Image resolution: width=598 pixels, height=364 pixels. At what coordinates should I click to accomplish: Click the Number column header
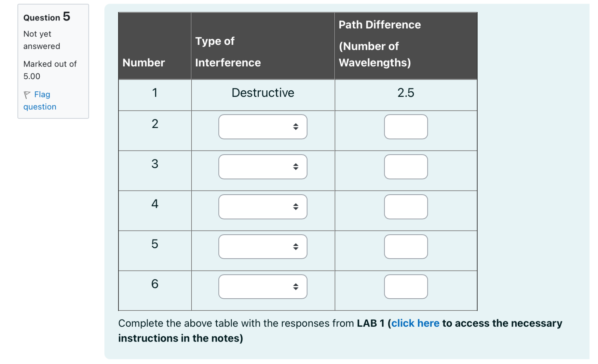pyautogui.click(x=143, y=62)
